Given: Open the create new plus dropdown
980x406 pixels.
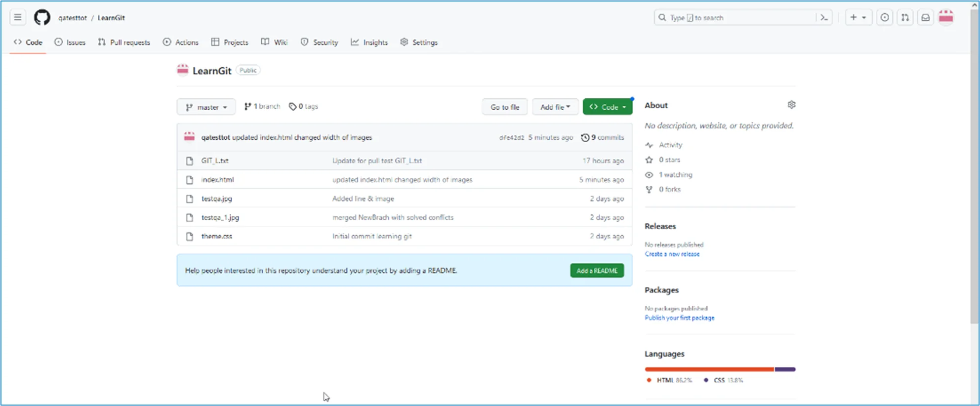Looking at the screenshot, I should pos(858,18).
